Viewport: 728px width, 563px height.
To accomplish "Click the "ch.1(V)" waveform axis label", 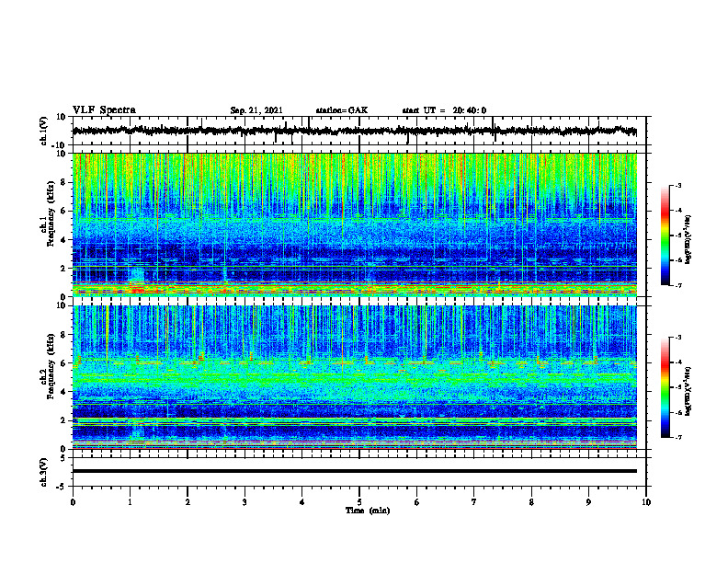I will coord(44,131).
